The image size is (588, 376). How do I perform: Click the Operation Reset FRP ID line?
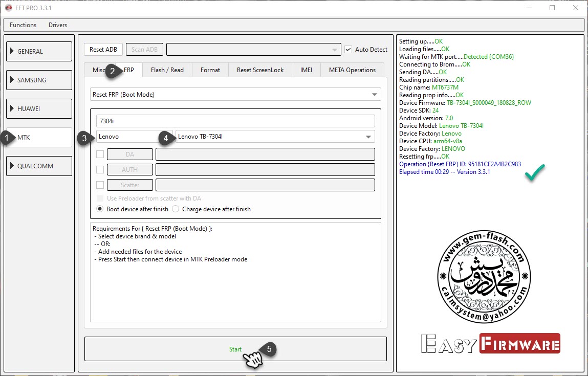(460, 164)
